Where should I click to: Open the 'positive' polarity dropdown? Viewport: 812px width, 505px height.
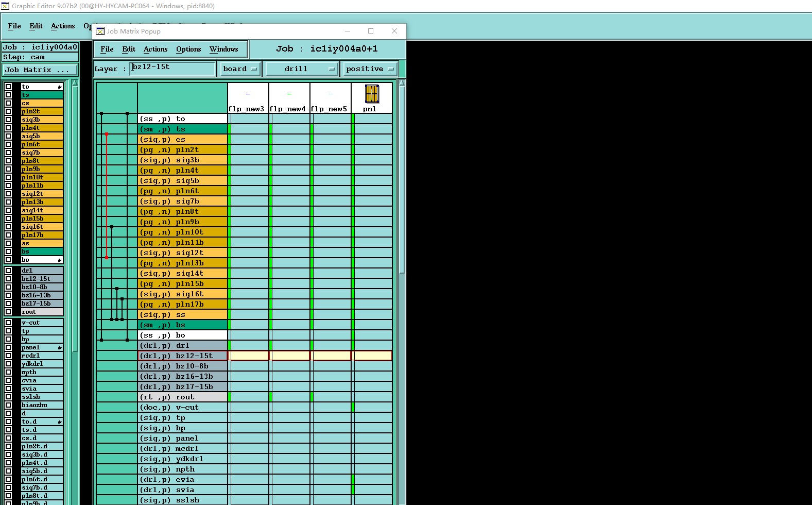[x=370, y=69]
